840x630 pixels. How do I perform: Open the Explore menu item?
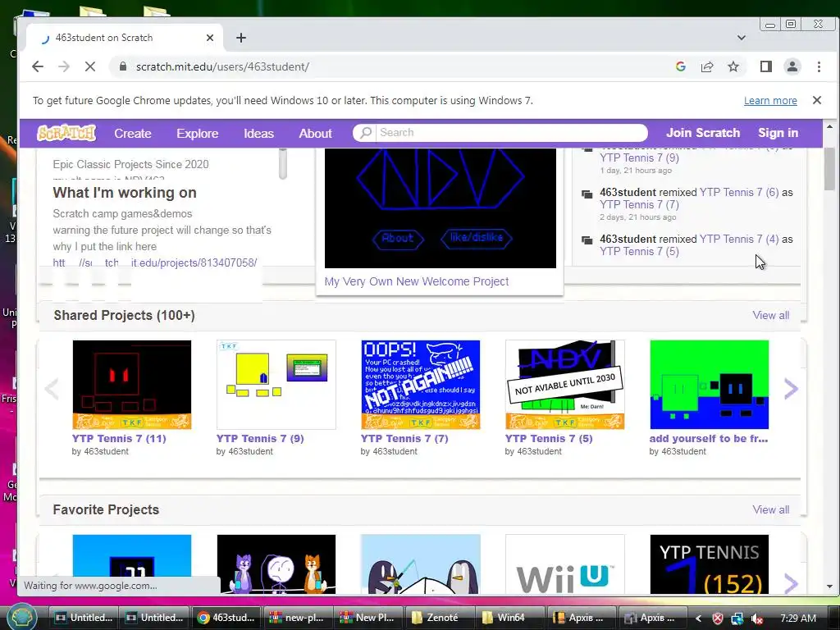198,134
